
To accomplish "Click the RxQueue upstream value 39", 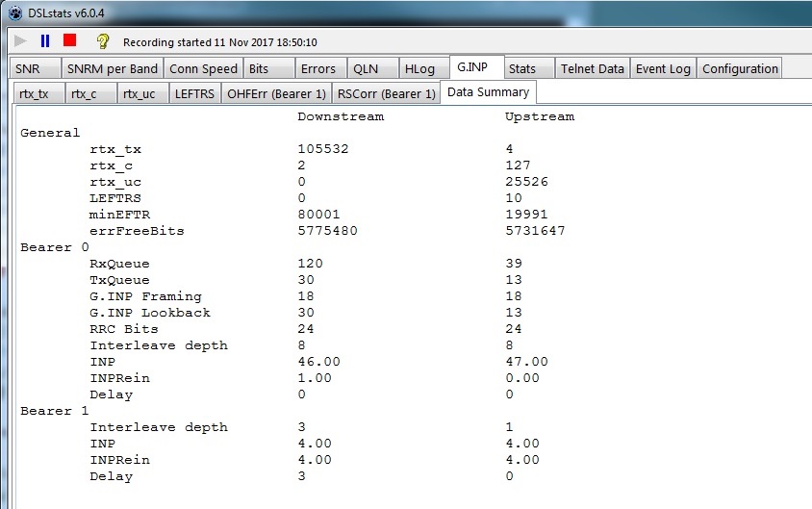I will [514, 264].
